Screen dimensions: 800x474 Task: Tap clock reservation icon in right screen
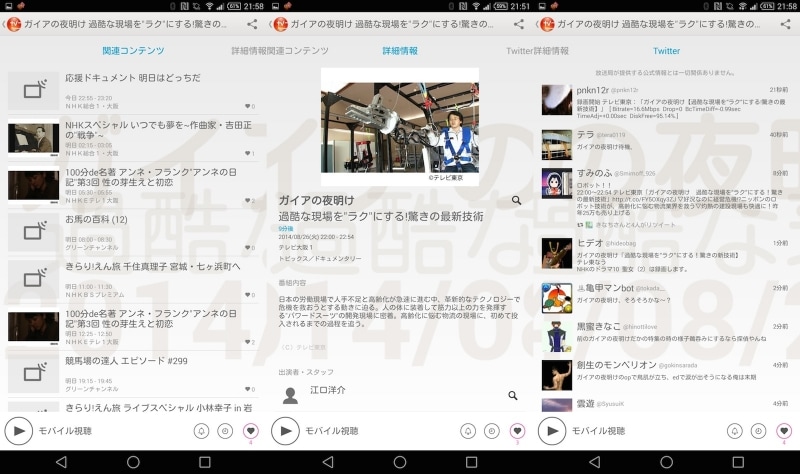pos(758,431)
